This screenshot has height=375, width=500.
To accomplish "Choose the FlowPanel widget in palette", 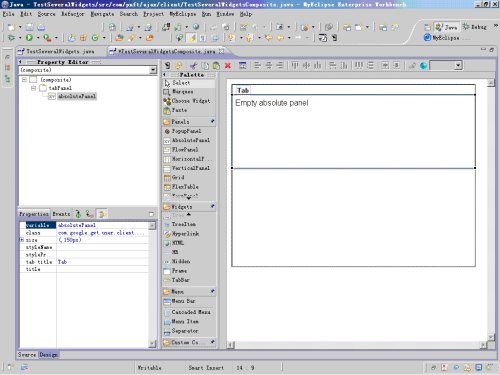I will click(181, 150).
